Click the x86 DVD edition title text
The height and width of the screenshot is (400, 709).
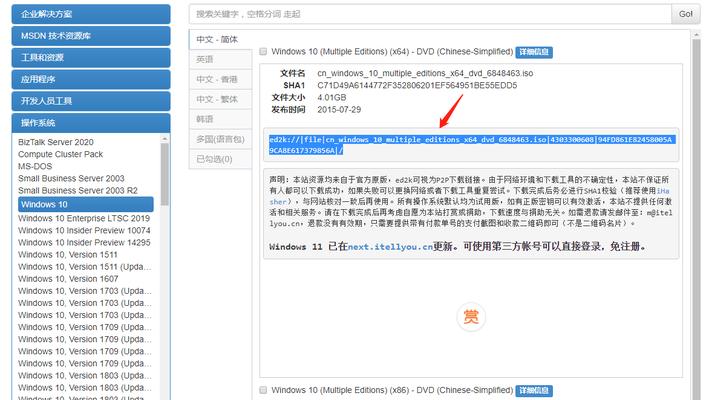click(x=392, y=390)
